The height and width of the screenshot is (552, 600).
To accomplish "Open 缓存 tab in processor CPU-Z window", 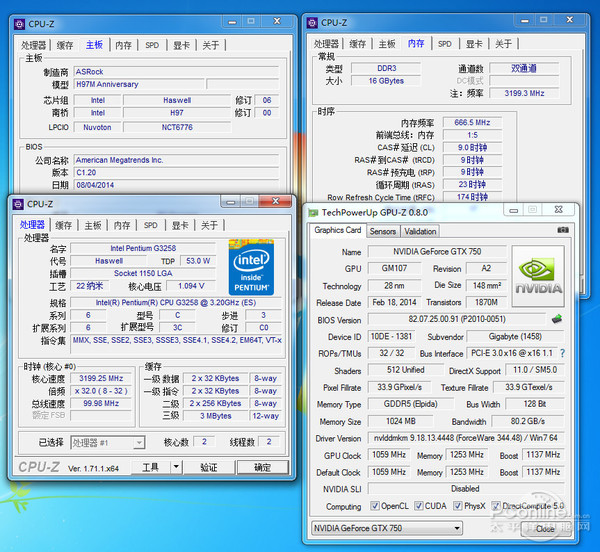I will click(64, 225).
